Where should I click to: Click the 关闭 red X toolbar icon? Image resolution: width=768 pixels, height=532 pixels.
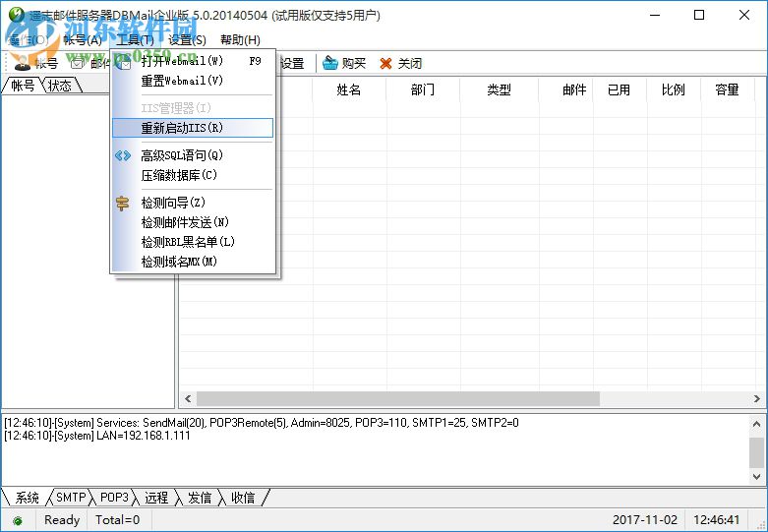[x=385, y=63]
